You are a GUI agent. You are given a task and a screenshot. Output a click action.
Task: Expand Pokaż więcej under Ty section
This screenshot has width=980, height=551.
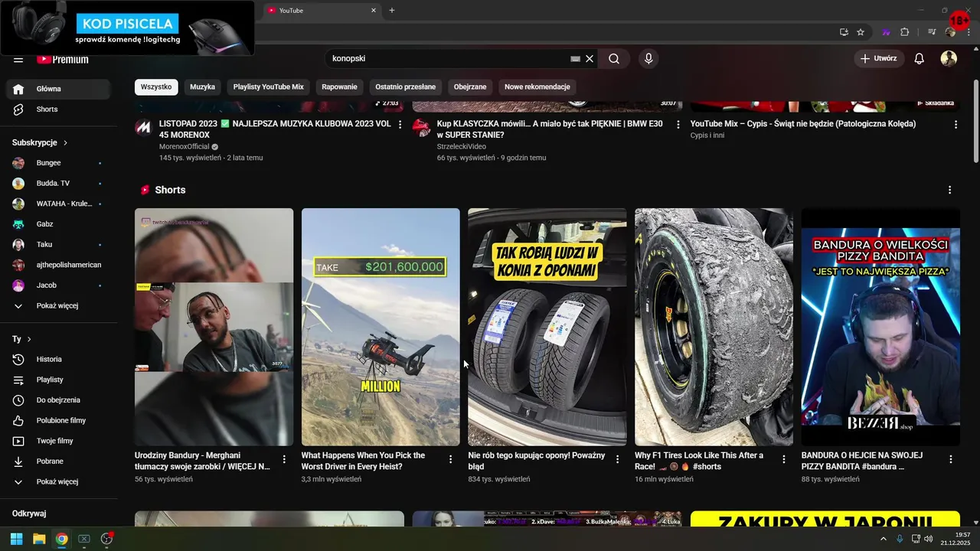pyautogui.click(x=59, y=481)
